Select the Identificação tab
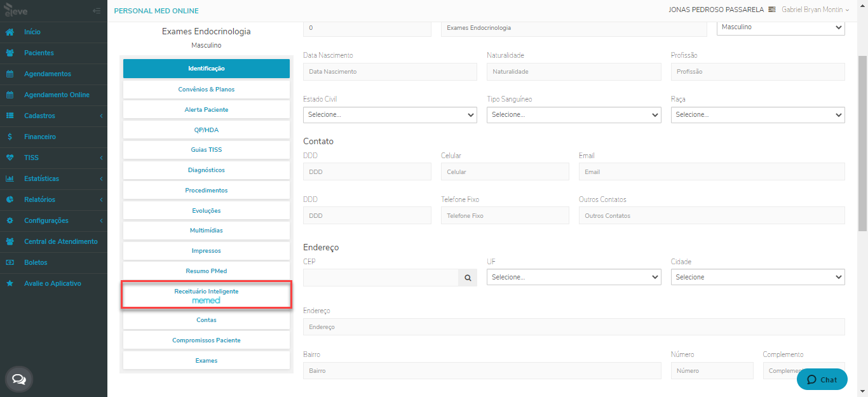868x397 pixels. [x=207, y=69]
